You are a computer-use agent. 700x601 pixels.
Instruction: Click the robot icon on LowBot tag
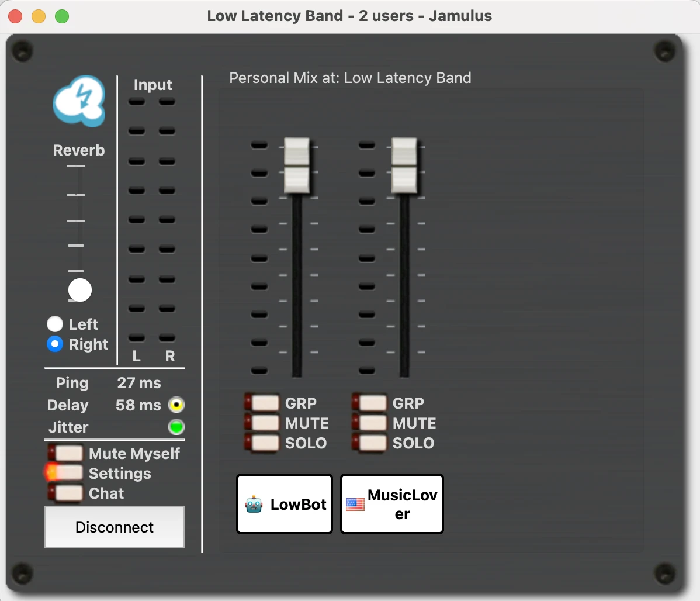pyautogui.click(x=254, y=504)
